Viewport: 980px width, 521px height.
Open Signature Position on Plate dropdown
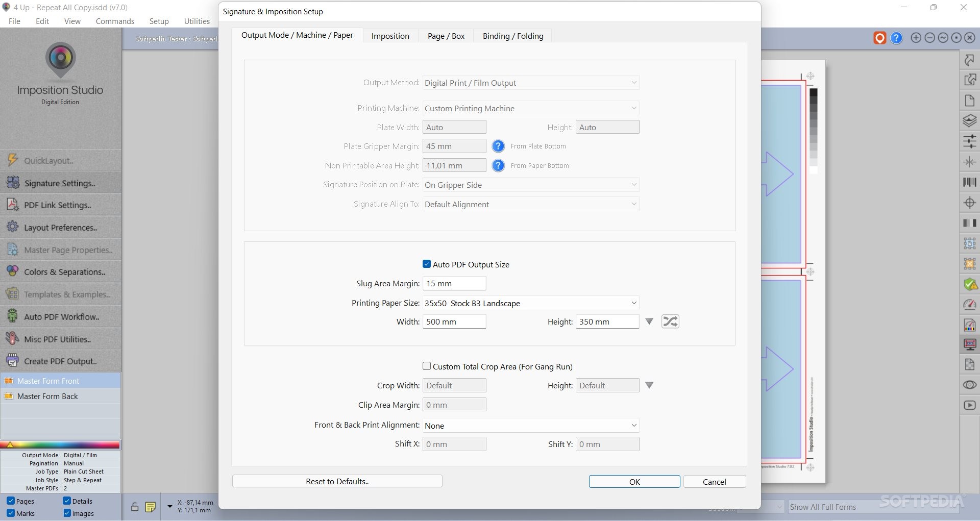click(x=531, y=185)
